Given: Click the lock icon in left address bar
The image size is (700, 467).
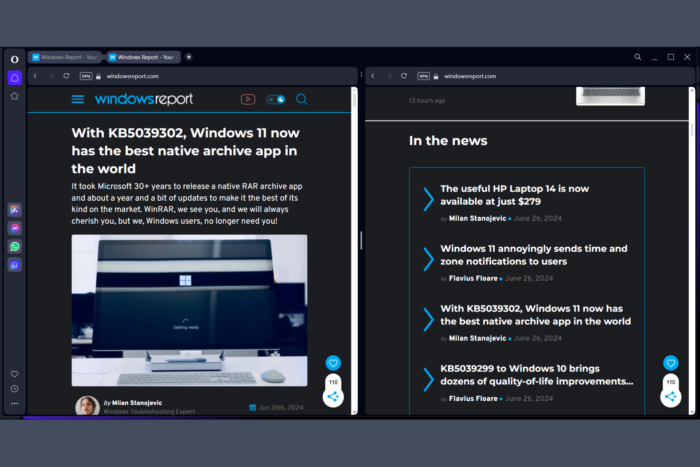Looking at the screenshot, I should coord(99,76).
